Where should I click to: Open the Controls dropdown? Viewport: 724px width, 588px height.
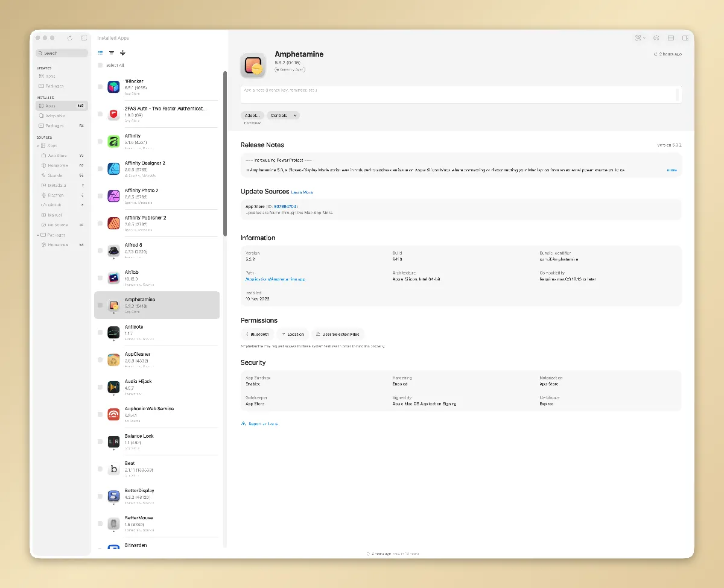pyautogui.click(x=283, y=115)
